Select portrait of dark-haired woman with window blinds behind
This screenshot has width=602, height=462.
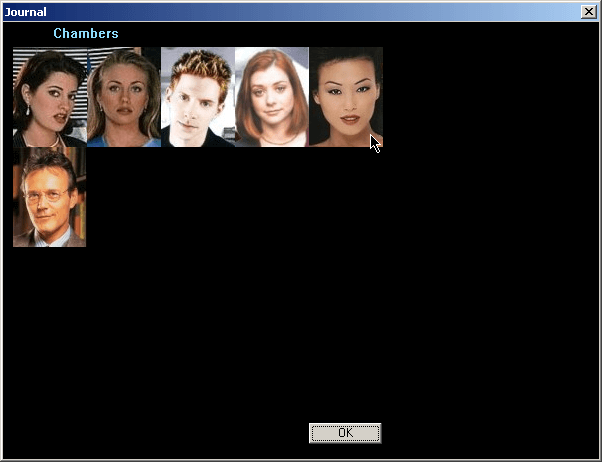[x=50, y=97]
